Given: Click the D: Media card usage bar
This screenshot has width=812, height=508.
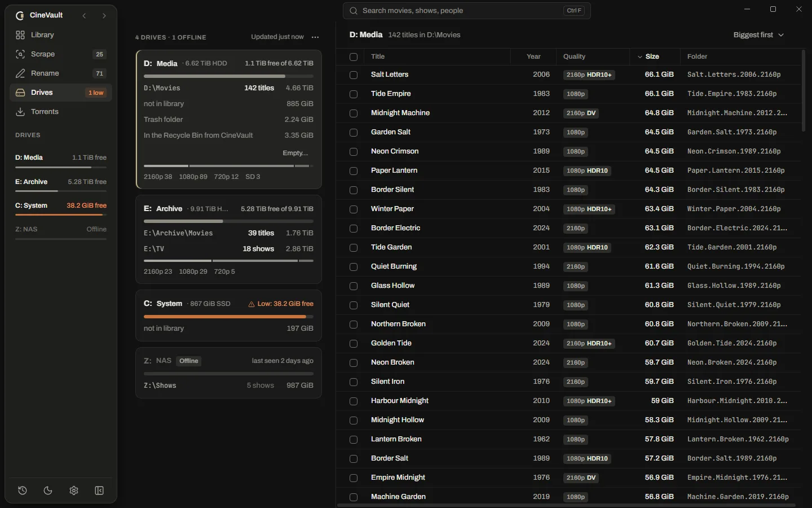Looking at the screenshot, I should (228, 76).
